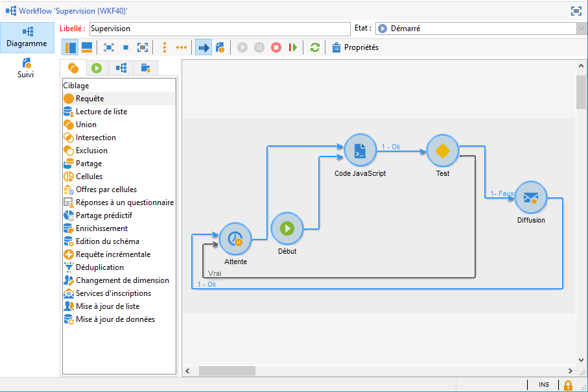Select the Code JavaScript activity node

[360, 151]
